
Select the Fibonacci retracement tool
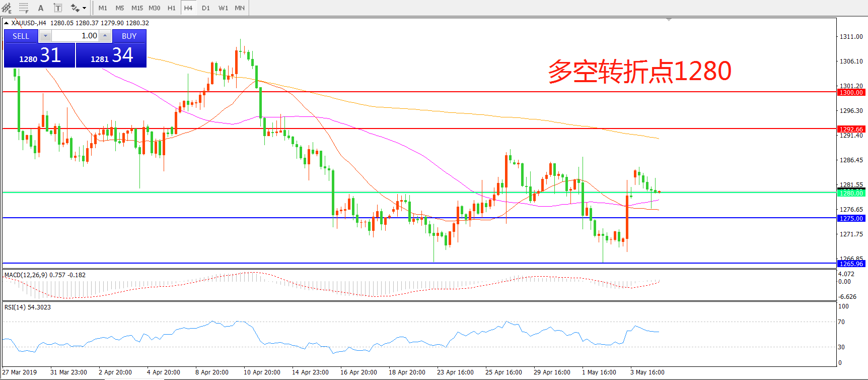[x=24, y=8]
